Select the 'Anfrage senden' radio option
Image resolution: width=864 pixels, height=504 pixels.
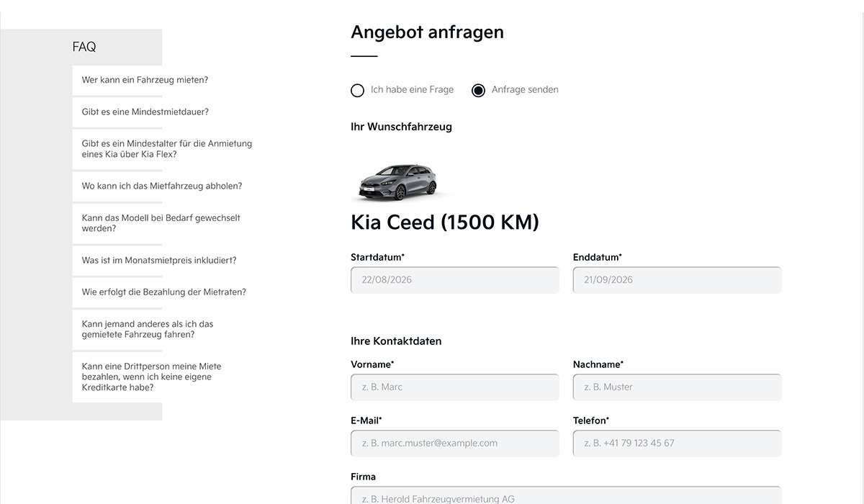(478, 90)
